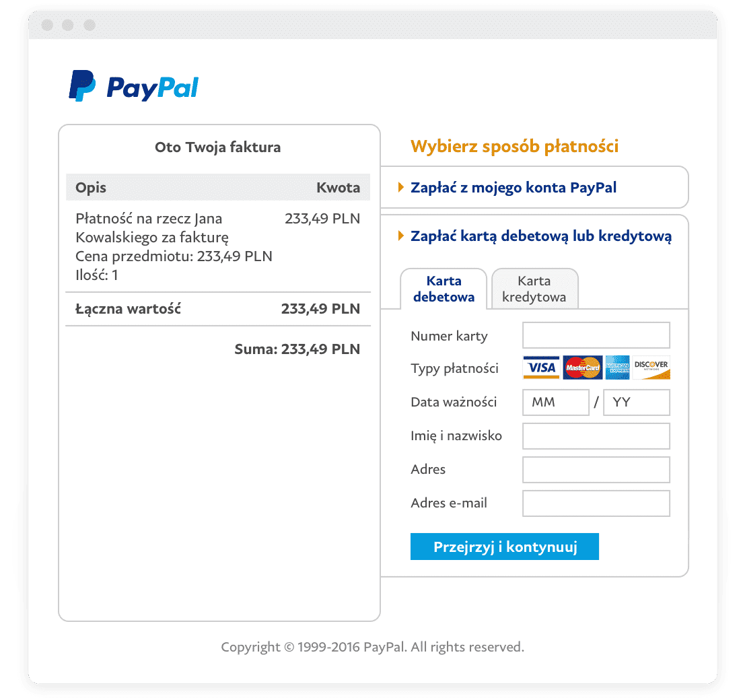
Task: Switch to the Karta debetowa tab
Action: point(444,289)
